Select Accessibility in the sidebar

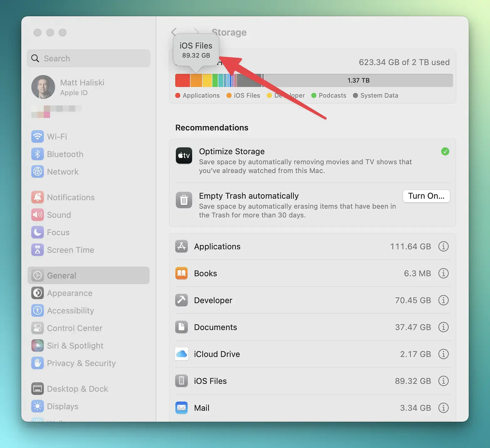pos(89,310)
